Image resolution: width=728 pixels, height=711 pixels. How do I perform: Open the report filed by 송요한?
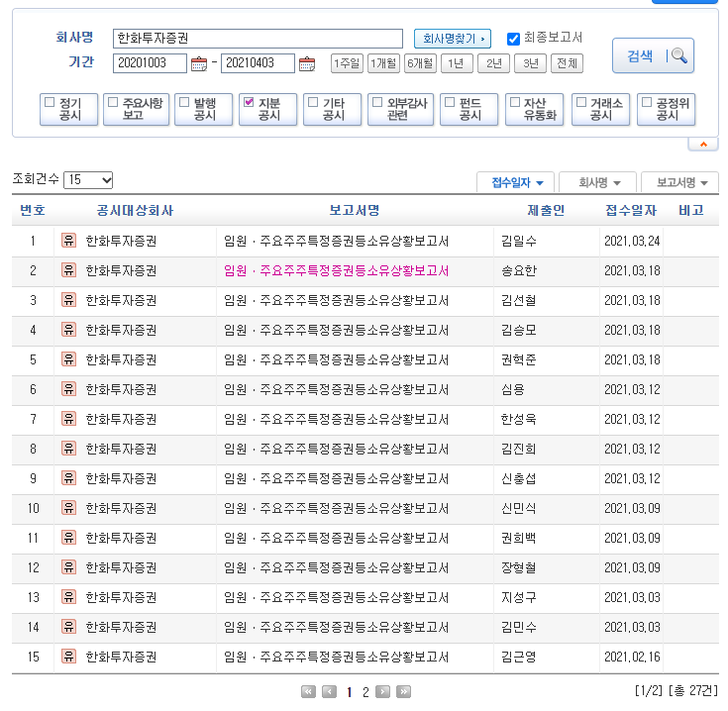point(336,270)
